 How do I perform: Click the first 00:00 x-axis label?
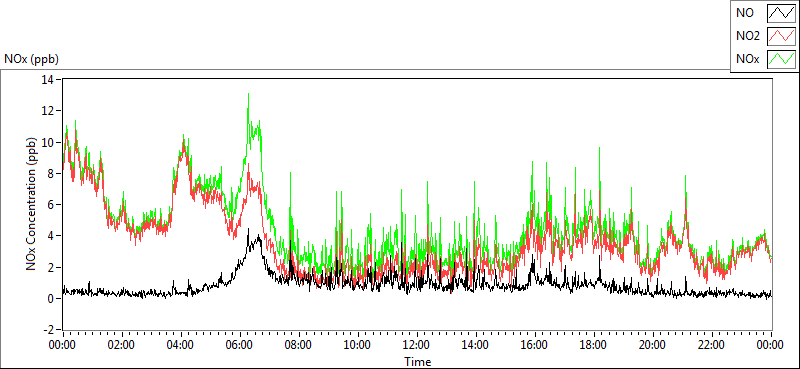(62, 345)
